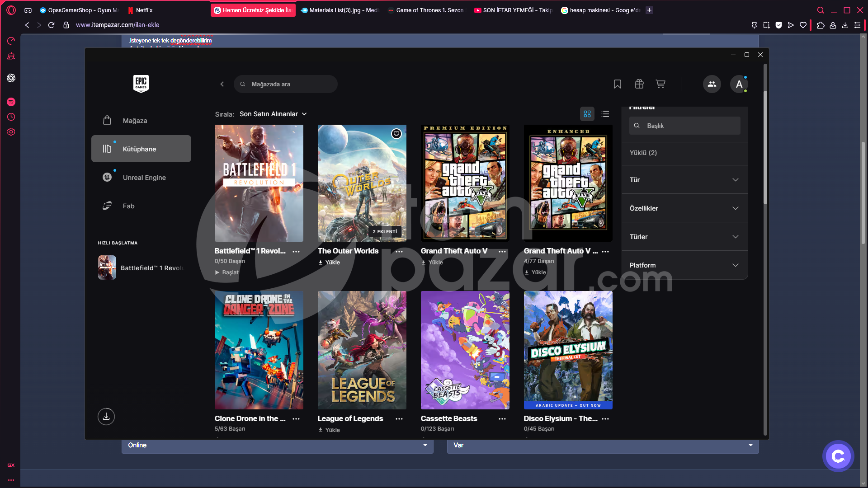Toggle wishlist heart on The Outer Worlds

(396, 134)
